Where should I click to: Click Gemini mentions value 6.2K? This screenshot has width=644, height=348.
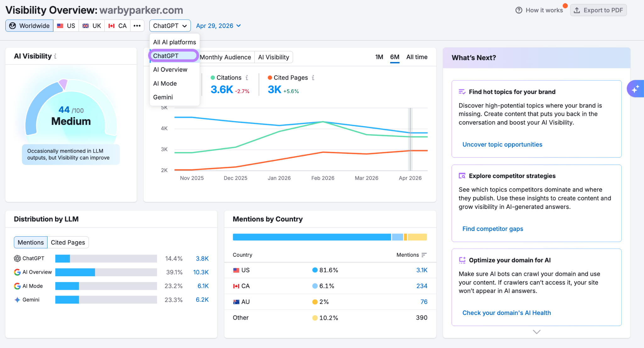202,300
